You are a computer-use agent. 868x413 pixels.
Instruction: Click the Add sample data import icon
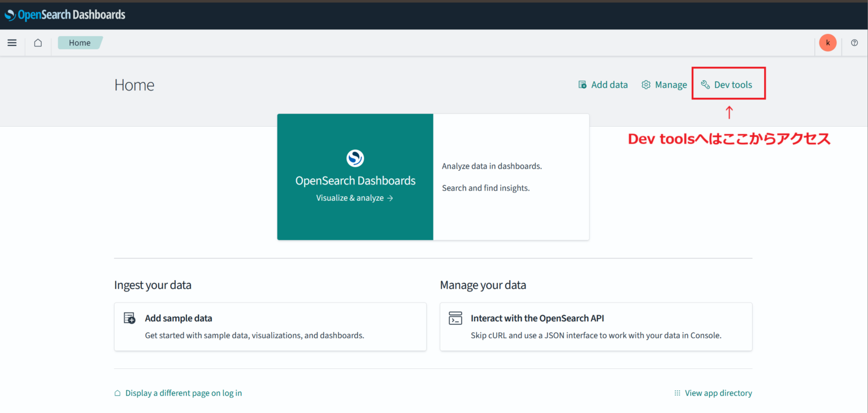click(129, 318)
